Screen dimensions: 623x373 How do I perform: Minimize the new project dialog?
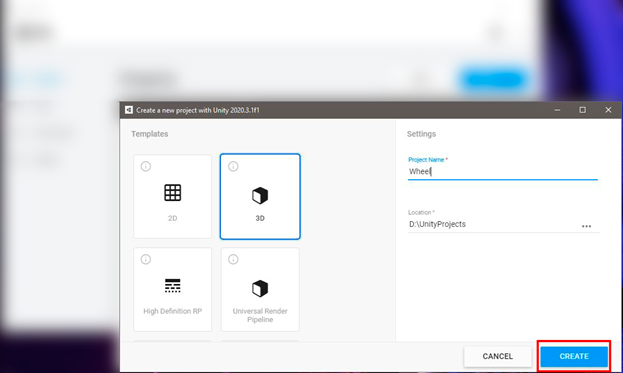coord(557,110)
